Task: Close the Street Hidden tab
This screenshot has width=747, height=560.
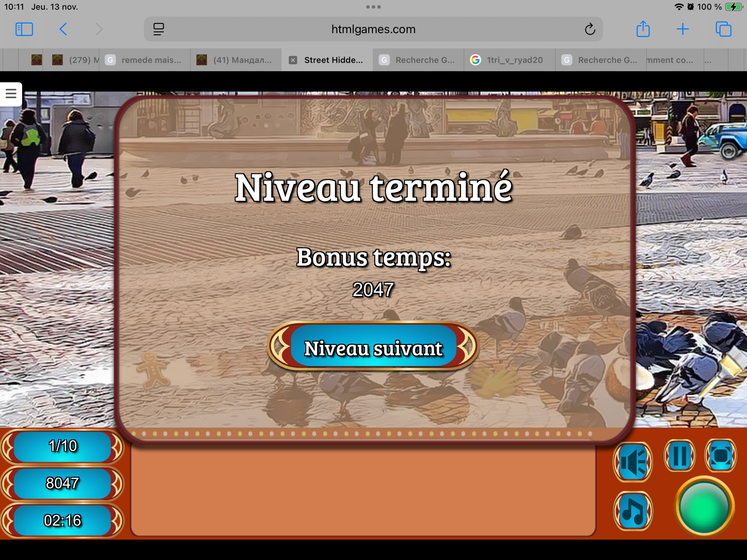Action: [x=293, y=60]
